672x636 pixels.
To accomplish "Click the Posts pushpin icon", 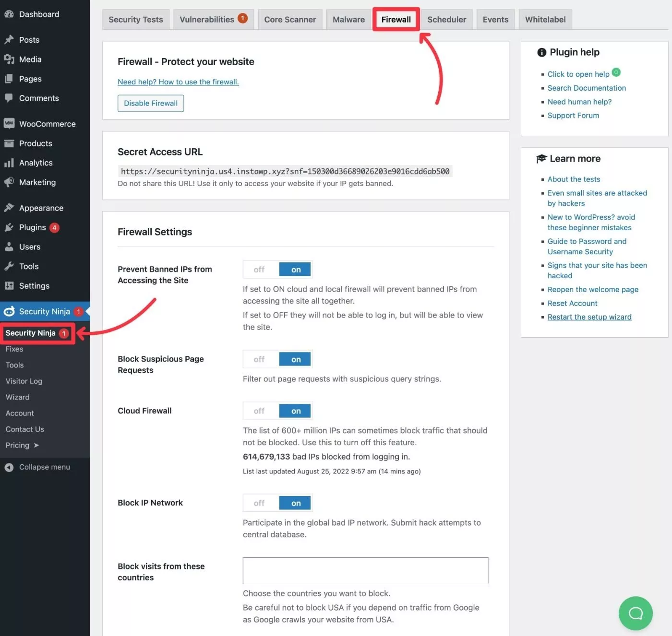I will click(9, 40).
